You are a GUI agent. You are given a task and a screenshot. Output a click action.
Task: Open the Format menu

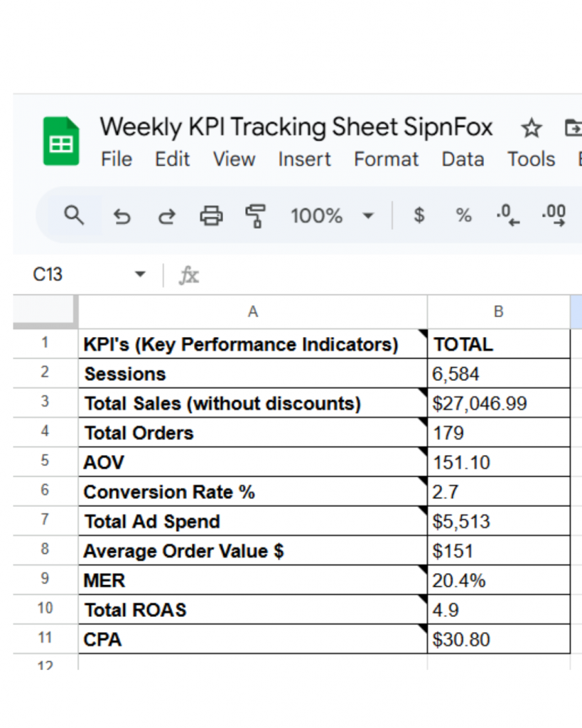[x=386, y=159]
